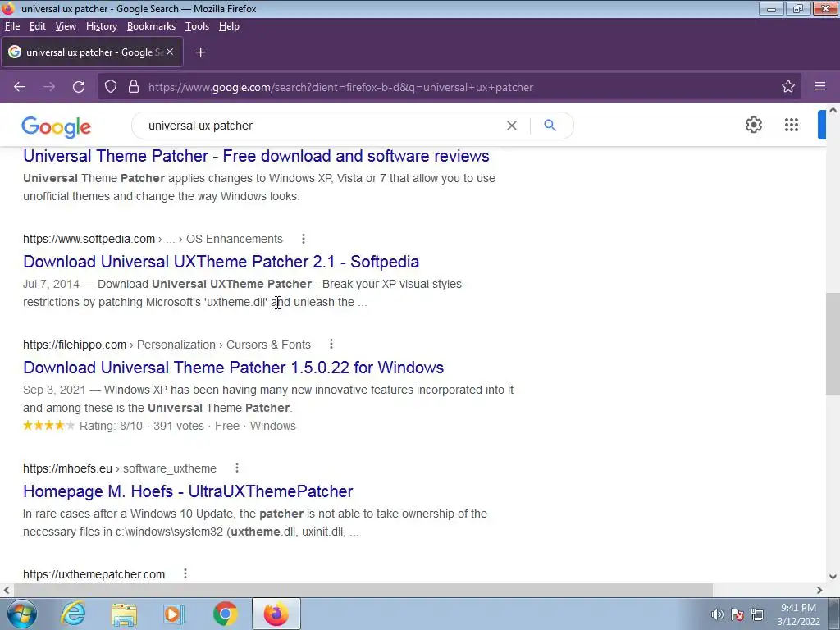Click the https://filehippo.com breadcrumb
The image size is (840, 630).
75,345
